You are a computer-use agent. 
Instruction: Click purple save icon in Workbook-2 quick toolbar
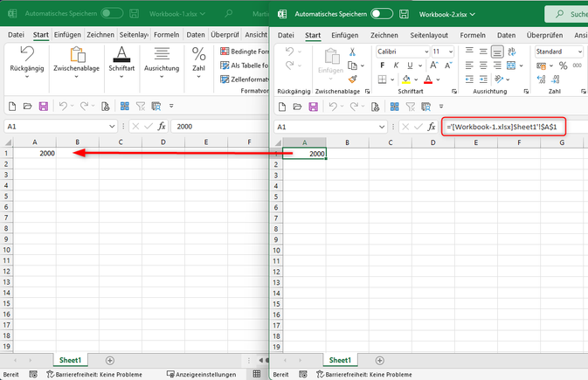pos(313,107)
